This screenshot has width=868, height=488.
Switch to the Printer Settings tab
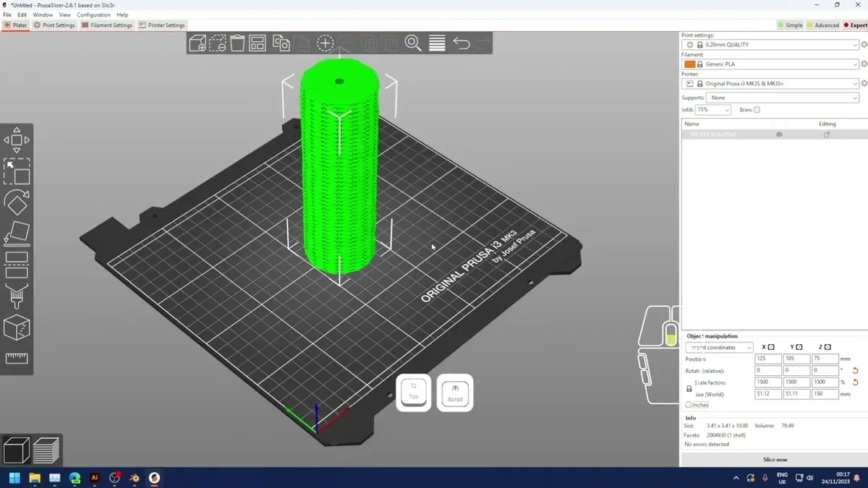[x=162, y=25]
